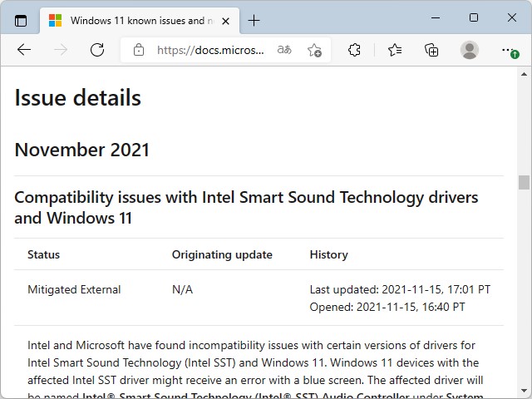
Task: Click the Opened 2021-11-15, 16:40 PT text
Action: pos(387,307)
